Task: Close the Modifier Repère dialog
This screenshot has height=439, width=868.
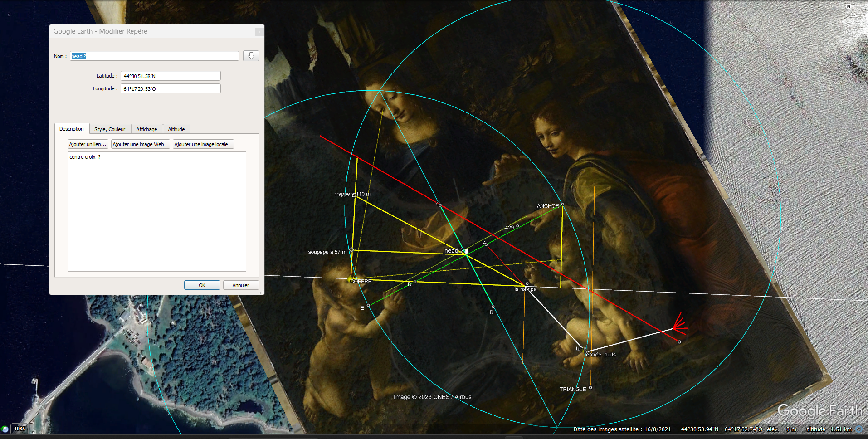Action: [x=259, y=32]
